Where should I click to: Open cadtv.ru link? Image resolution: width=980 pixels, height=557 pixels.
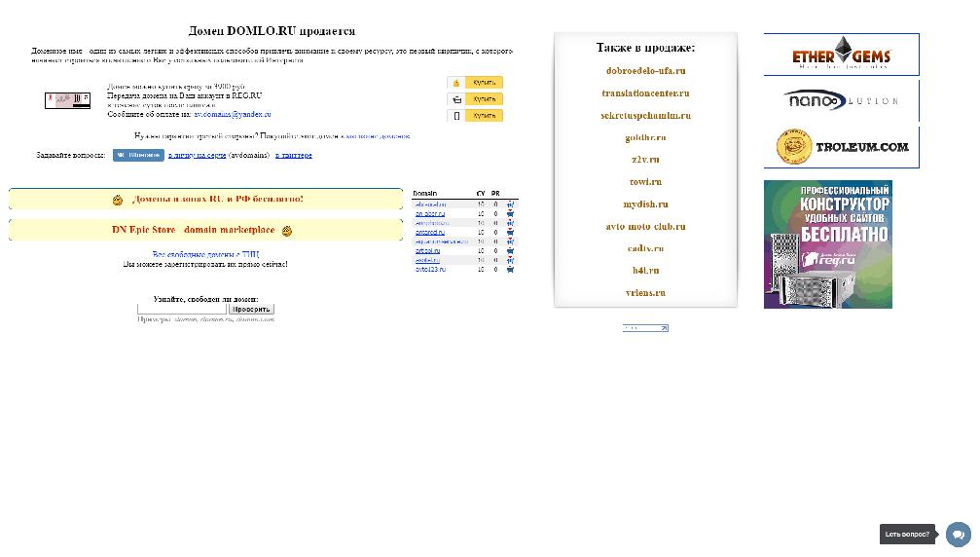[x=645, y=248]
